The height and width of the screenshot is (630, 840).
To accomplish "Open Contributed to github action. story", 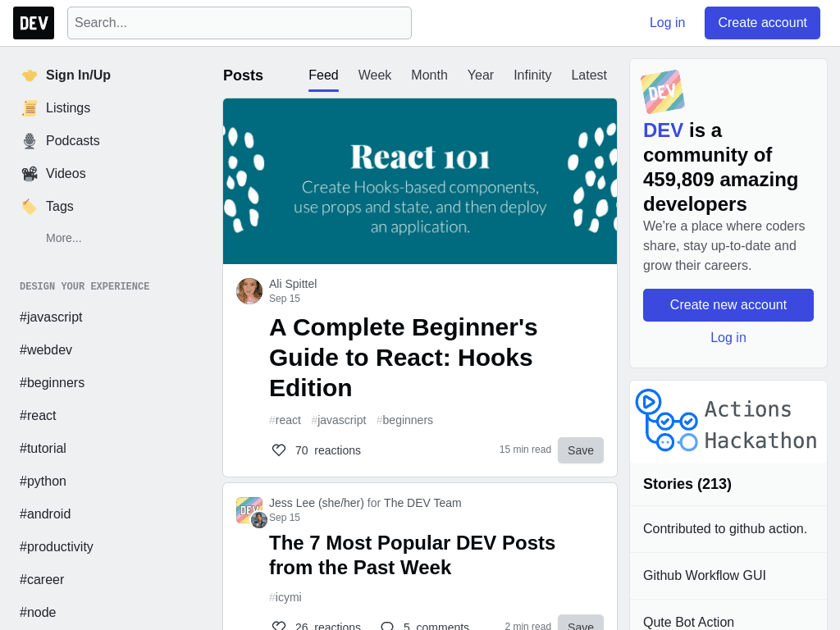I will pyautogui.click(x=725, y=529).
